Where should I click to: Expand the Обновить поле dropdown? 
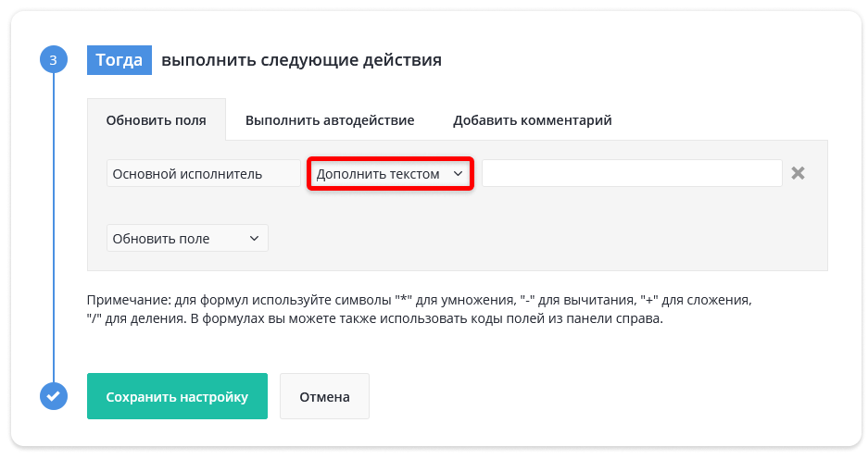point(187,238)
